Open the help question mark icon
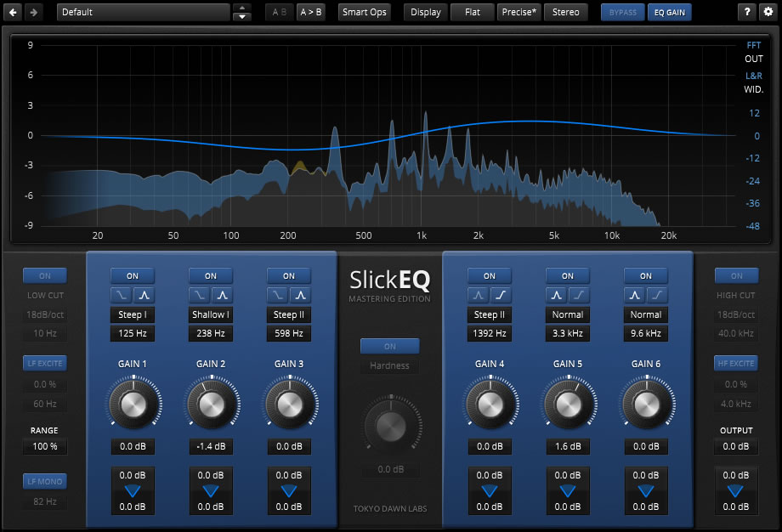 pyautogui.click(x=746, y=12)
